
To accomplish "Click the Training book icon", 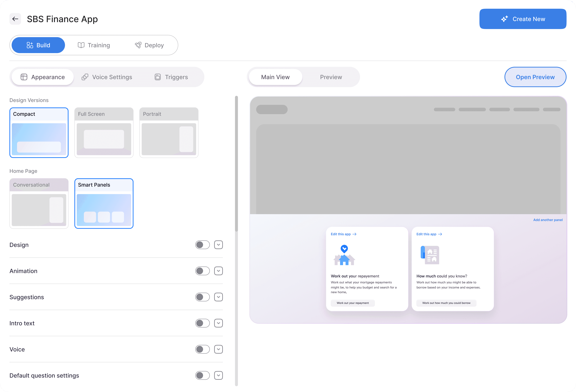I will (81, 45).
